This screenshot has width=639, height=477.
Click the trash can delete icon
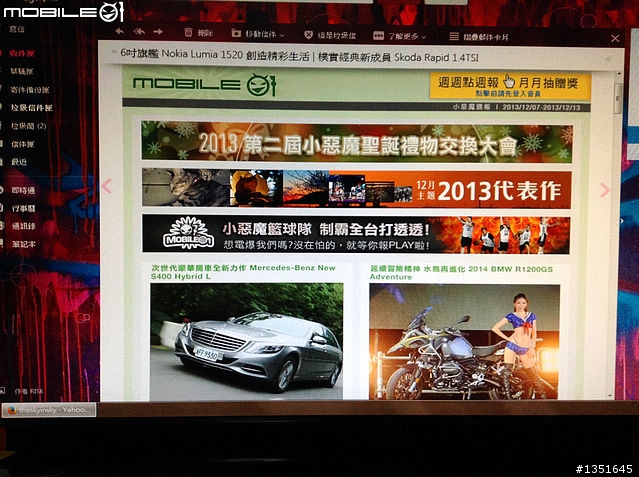click(x=188, y=33)
